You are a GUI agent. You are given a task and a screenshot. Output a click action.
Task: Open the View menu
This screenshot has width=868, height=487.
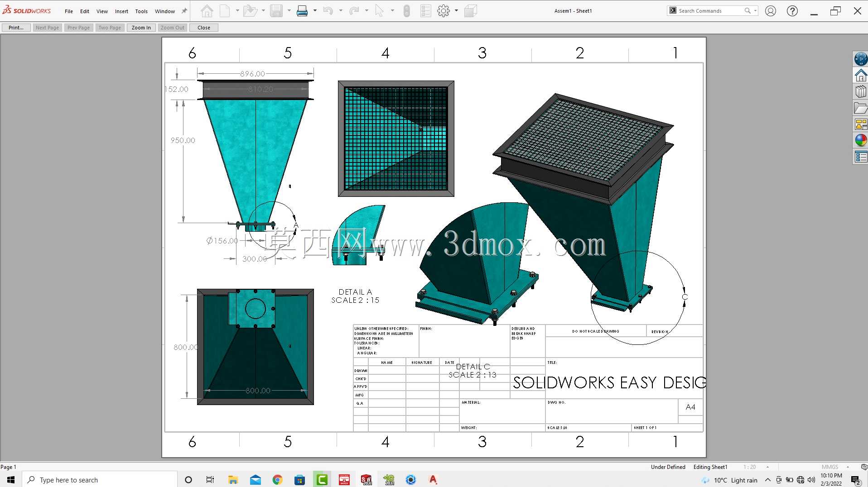click(x=102, y=11)
